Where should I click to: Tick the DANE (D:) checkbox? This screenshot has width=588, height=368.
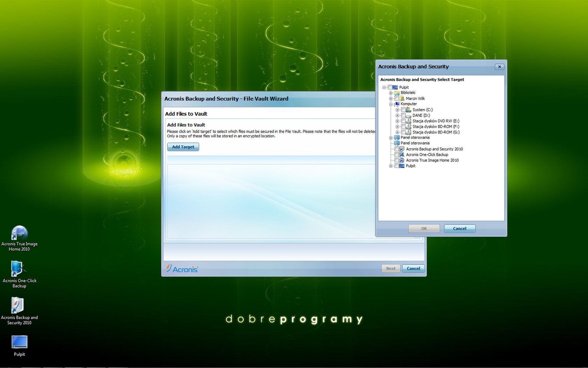(x=404, y=115)
